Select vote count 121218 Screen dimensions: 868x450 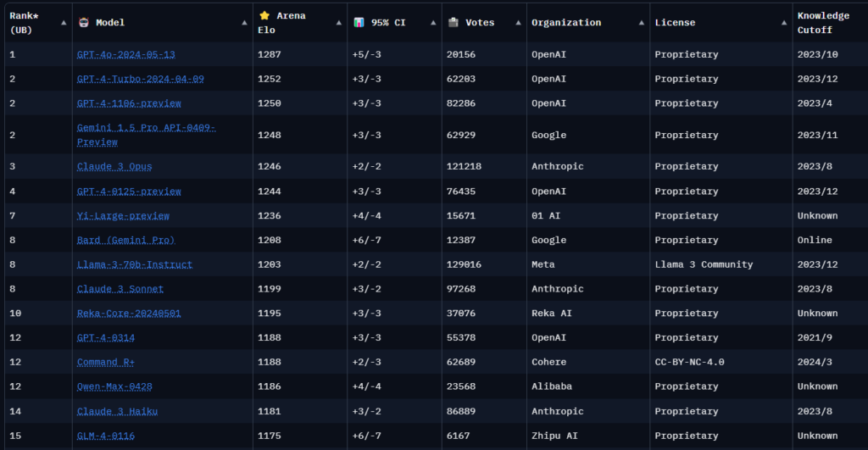464,166
